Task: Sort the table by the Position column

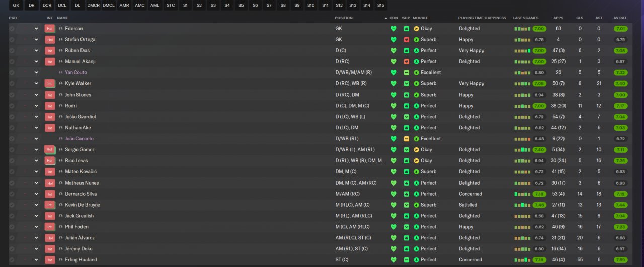Action: pyautogui.click(x=344, y=18)
